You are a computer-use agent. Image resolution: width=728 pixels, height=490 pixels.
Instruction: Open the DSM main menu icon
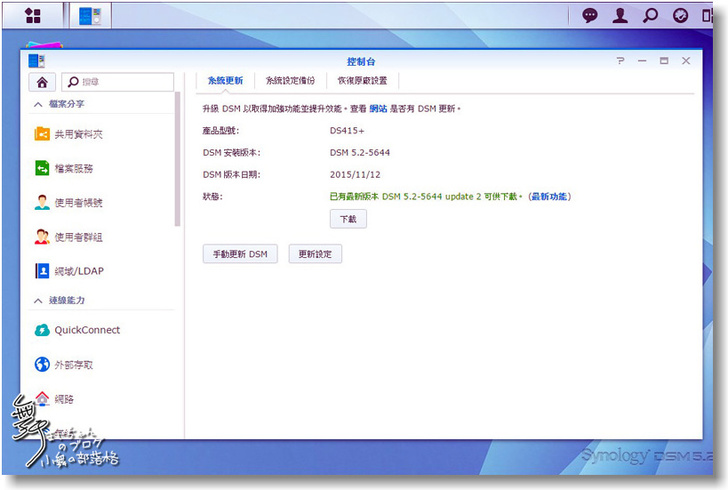pyautogui.click(x=32, y=16)
